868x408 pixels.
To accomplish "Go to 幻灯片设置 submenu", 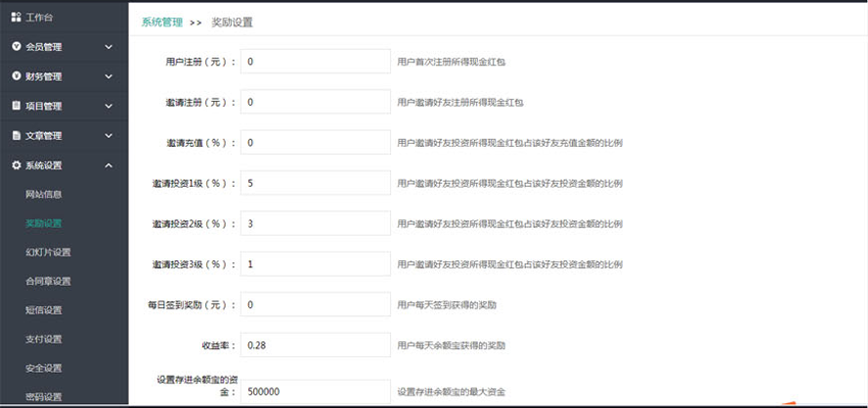I will (48, 252).
